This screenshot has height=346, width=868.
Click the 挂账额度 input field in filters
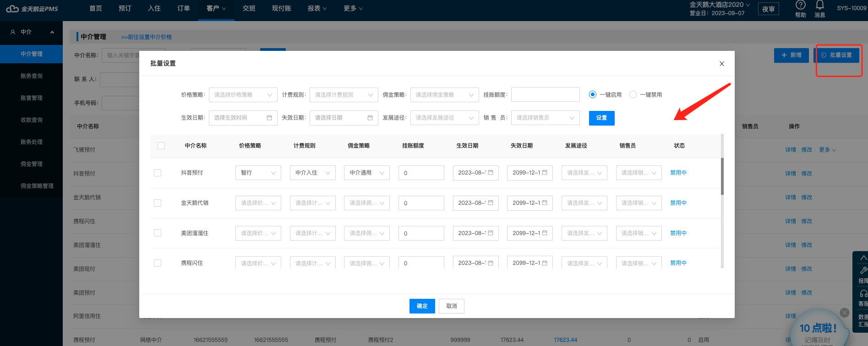tap(546, 95)
